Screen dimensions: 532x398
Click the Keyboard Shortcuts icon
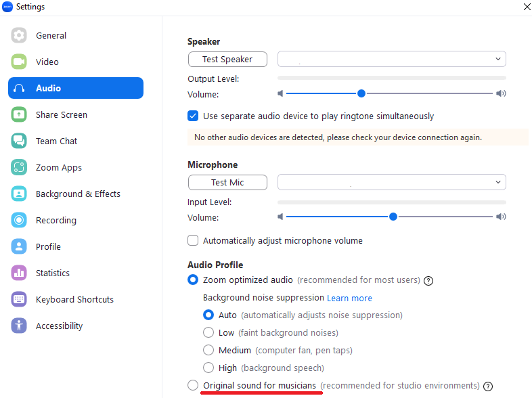(19, 299)
